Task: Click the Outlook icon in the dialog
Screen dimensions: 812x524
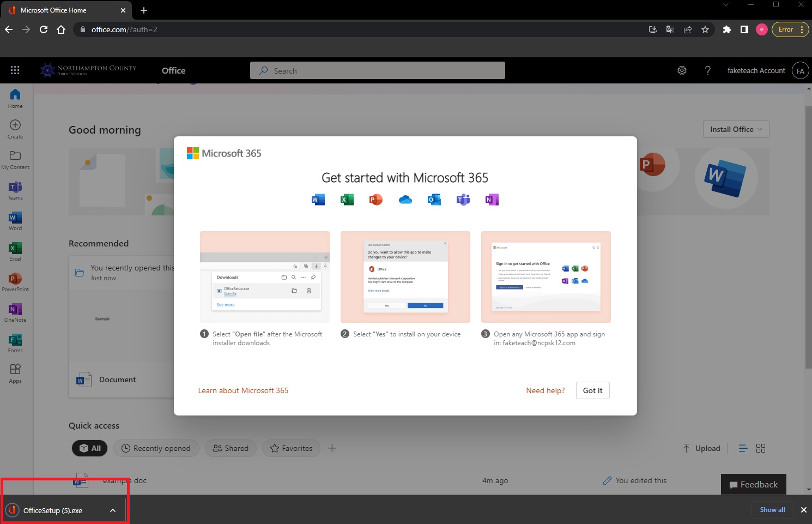Action: (434, 200)
